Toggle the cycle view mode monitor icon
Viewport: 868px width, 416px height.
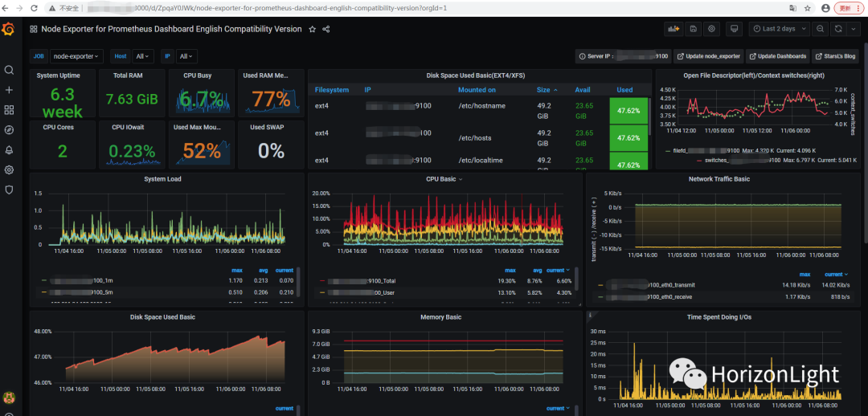733,29
